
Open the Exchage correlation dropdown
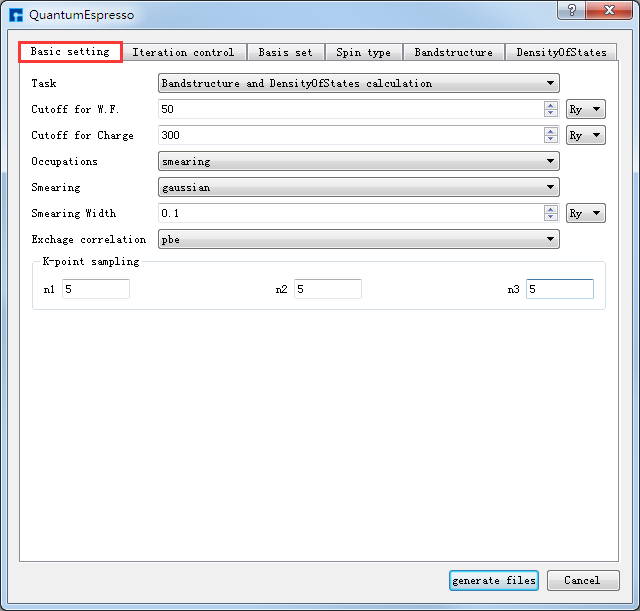point(358,239)
